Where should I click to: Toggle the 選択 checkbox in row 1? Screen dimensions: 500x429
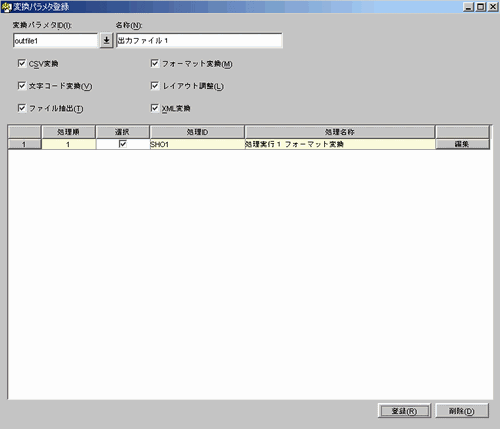tap(123, 144)
